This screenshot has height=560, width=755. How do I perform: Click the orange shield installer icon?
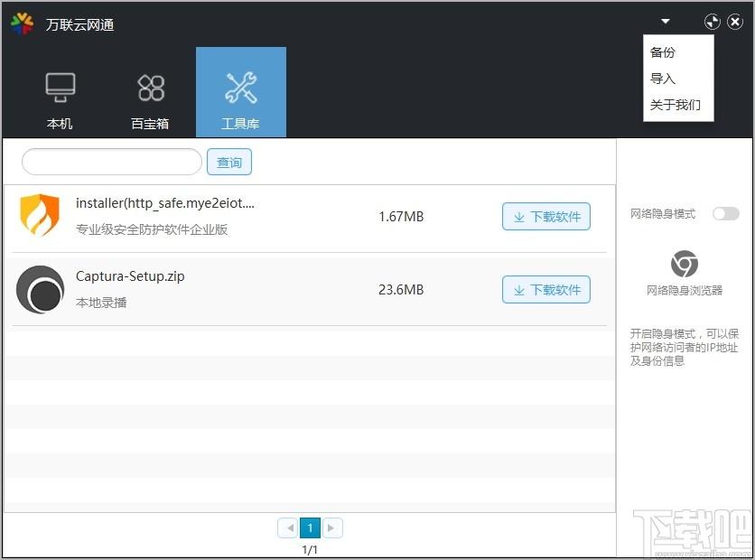click(40, 215)
